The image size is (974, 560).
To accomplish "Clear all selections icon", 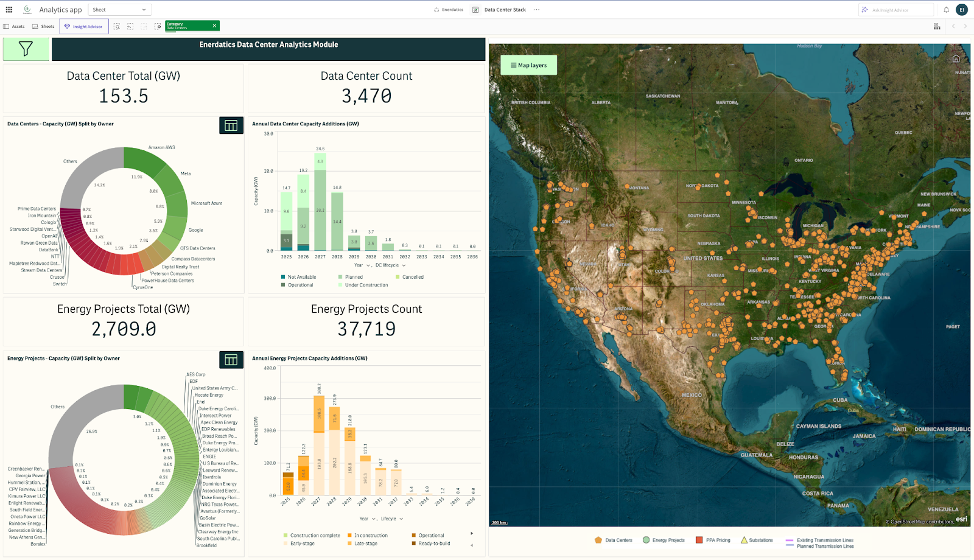I will click(158, 27).
